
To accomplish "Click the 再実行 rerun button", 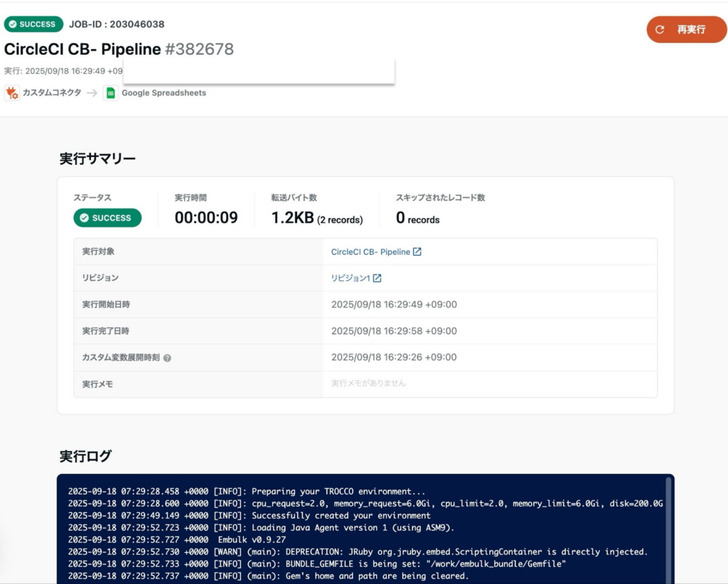I will [686, 30].
